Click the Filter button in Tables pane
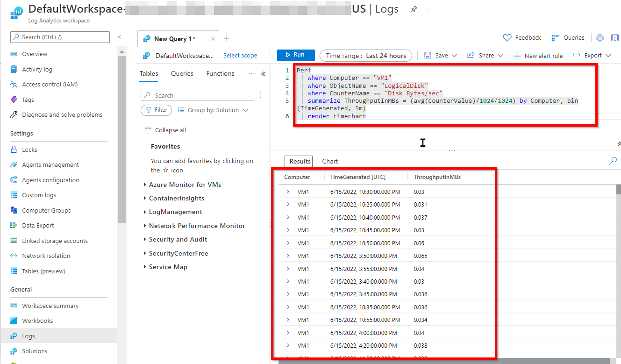621x364 pixels. pyautogui.click(x=157, y=110)
